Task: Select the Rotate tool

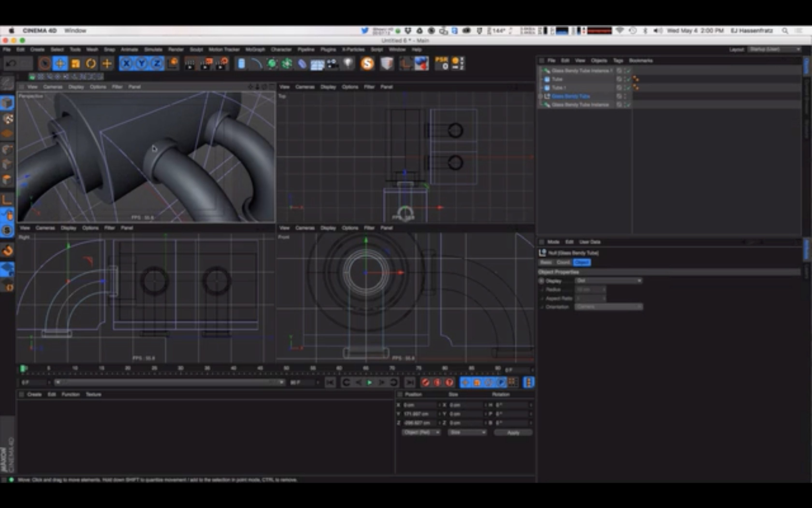Action: pyautogui.click(x=91, y=63)
